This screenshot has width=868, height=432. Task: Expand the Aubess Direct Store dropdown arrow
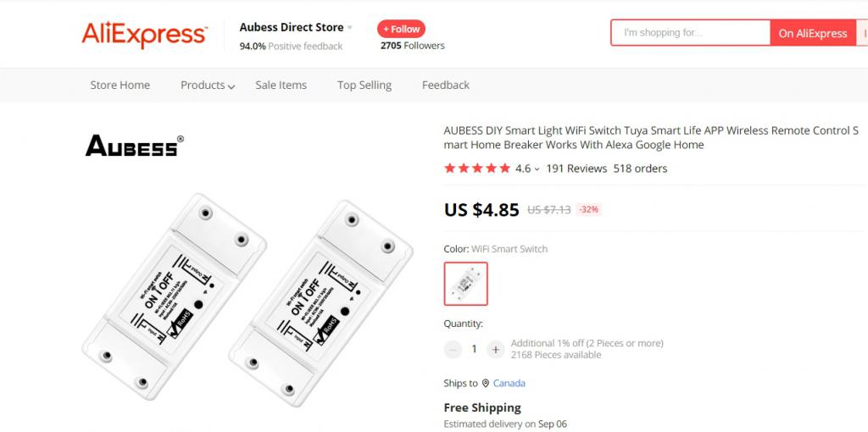click(x=350, y=28)
